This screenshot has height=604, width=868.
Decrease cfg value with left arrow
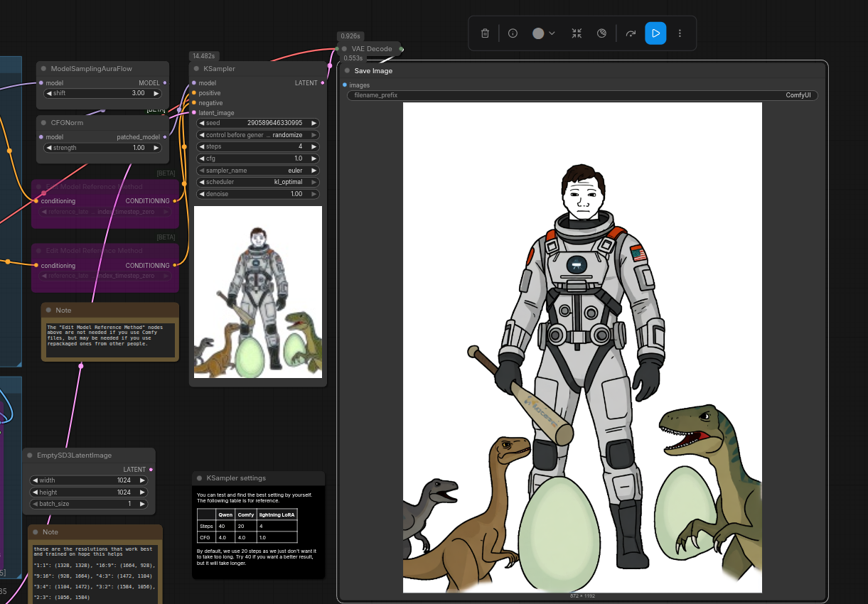[x=202, y=158]
